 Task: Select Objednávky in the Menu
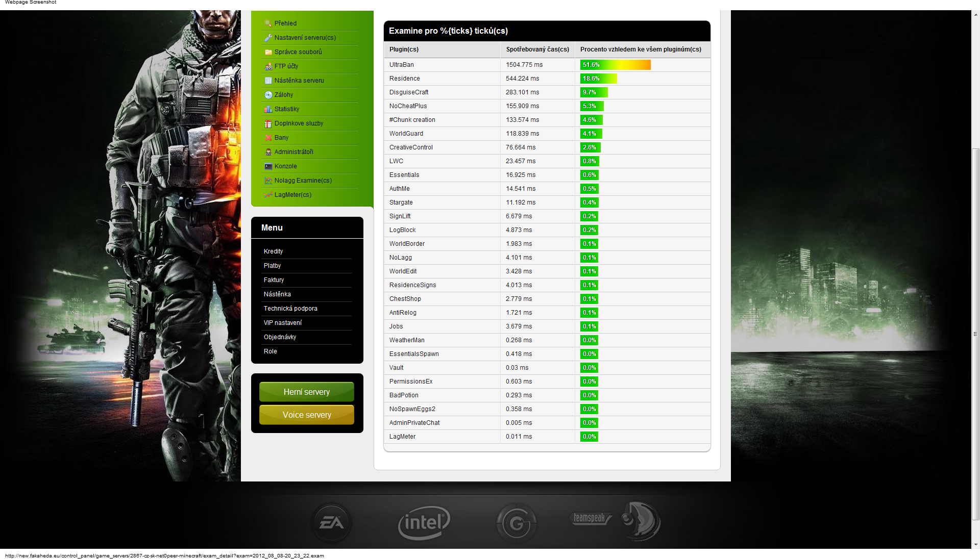coord(280,337)
